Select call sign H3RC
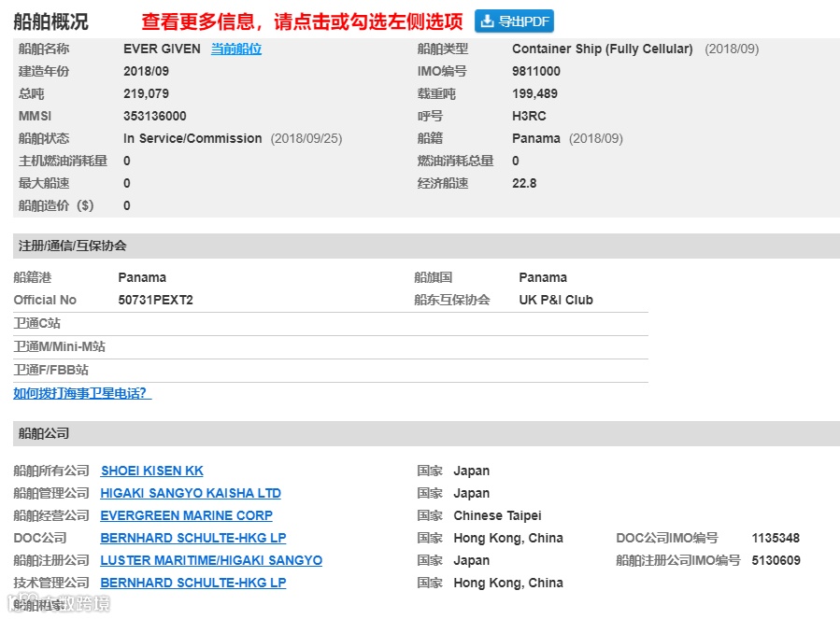The image size is (840, 619). [529, 116]
